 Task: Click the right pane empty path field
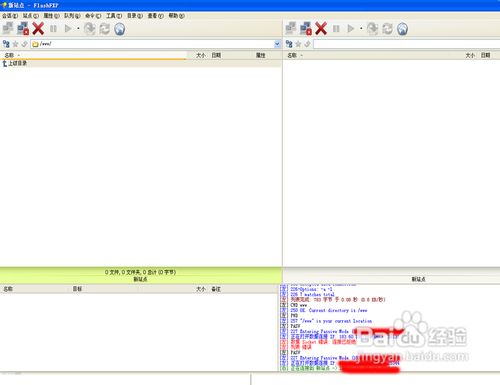click(x=406, y=44)
